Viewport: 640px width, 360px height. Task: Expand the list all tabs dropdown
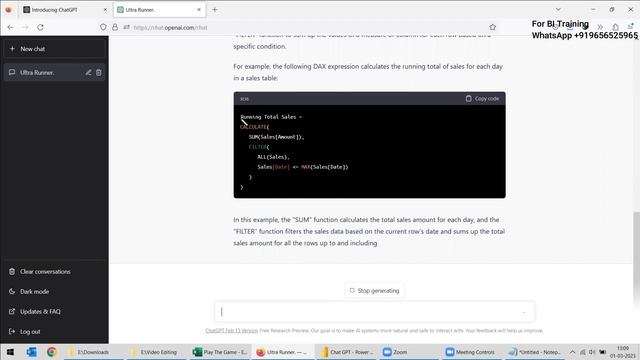pyautogui.click(x=558, y=9)
